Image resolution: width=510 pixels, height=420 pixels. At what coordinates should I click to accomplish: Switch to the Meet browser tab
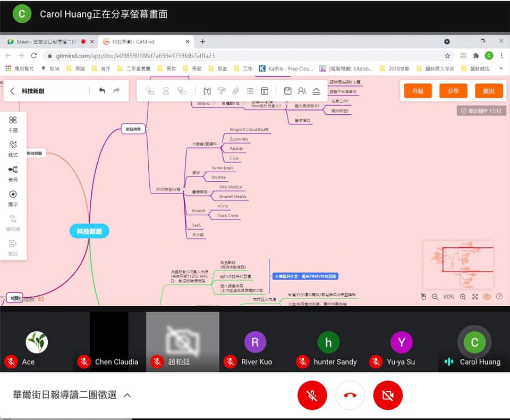tap(49, 41)
